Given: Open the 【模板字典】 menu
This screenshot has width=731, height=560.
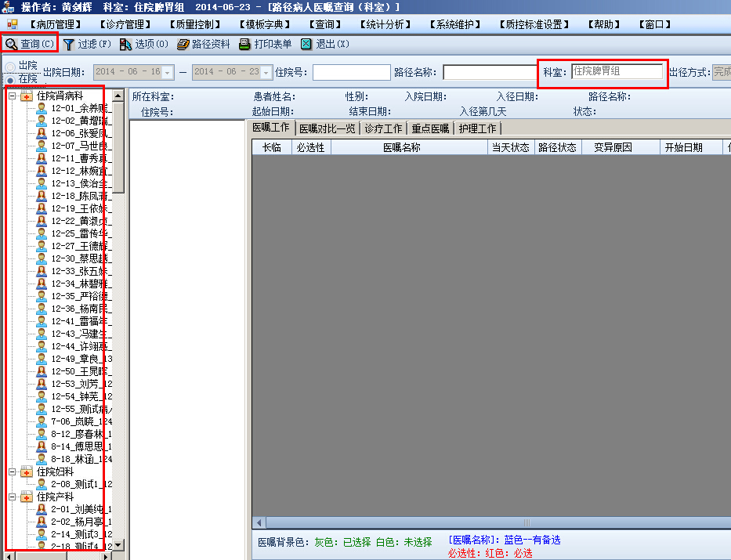Looking at the screenshot, I should pos(265,24).
